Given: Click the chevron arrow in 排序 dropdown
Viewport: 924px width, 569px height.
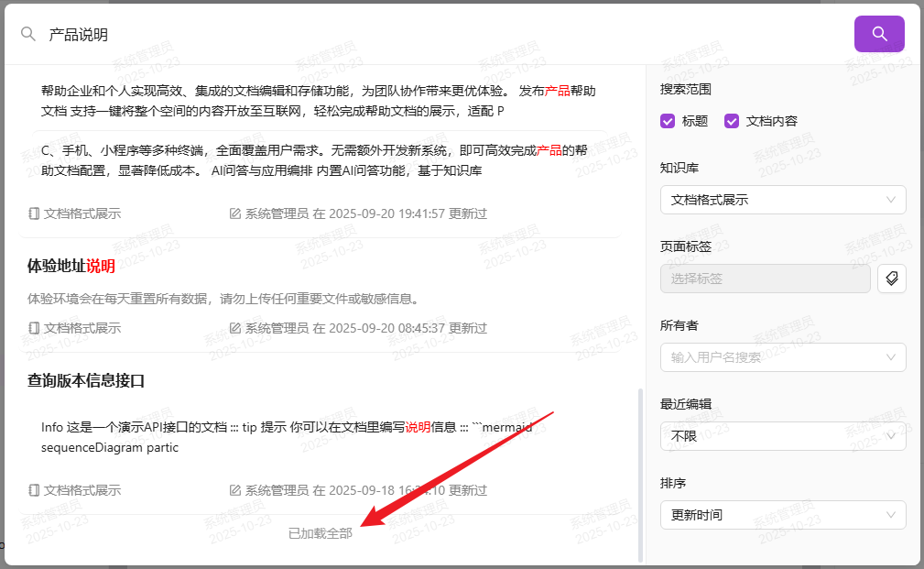Looking at the screenshot, I should pos(890,515).
